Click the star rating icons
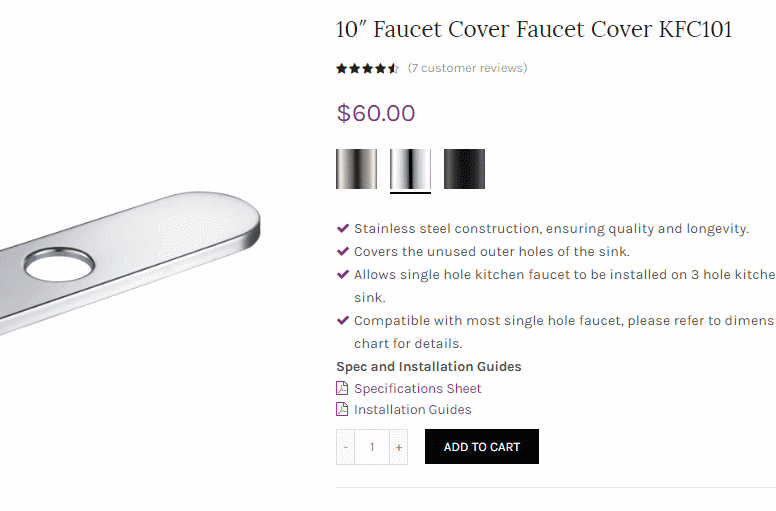Viewport: 776px width, 511px height. 367,69
